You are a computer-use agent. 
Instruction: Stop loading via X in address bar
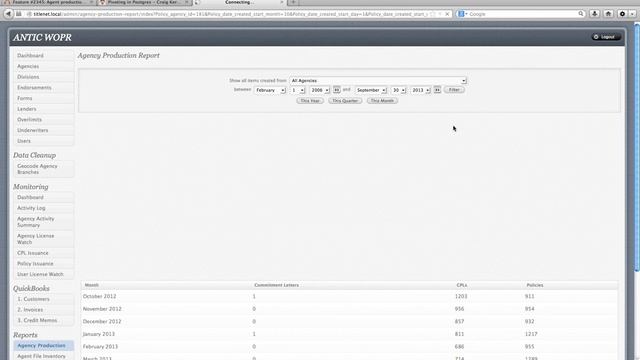[447, 14]
